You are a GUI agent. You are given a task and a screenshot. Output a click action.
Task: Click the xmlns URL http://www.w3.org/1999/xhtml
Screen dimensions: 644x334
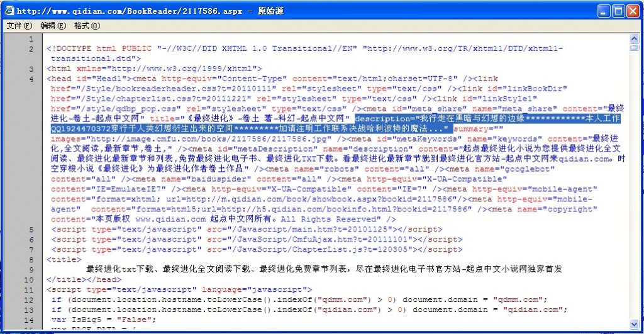182,69
